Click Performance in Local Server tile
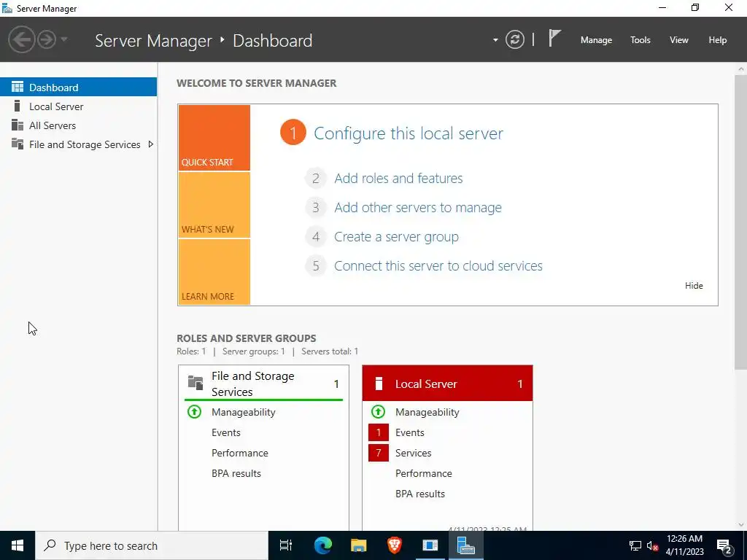 pos(424,473)
